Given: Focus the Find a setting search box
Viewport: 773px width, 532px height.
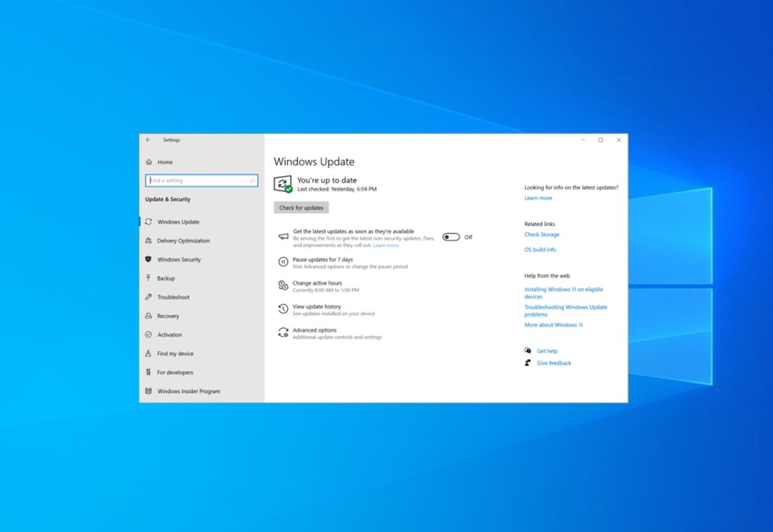Looking at the screenshot, I should coord(202,181).
